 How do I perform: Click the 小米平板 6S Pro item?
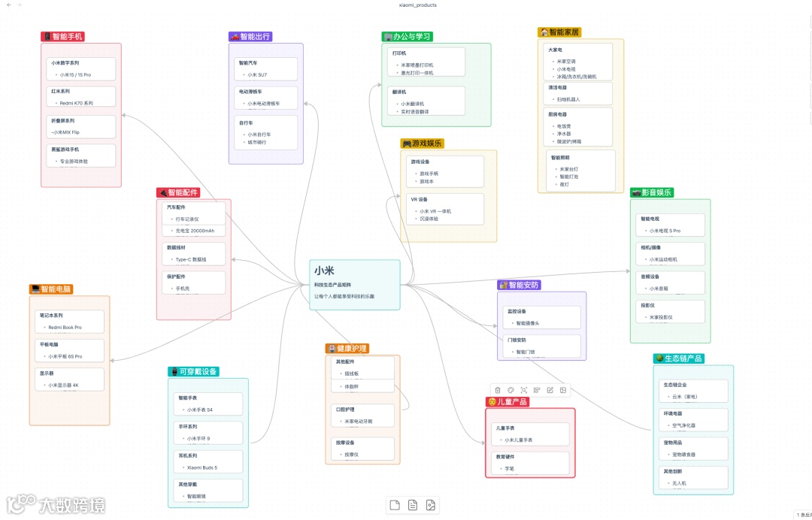coord(65,356)
